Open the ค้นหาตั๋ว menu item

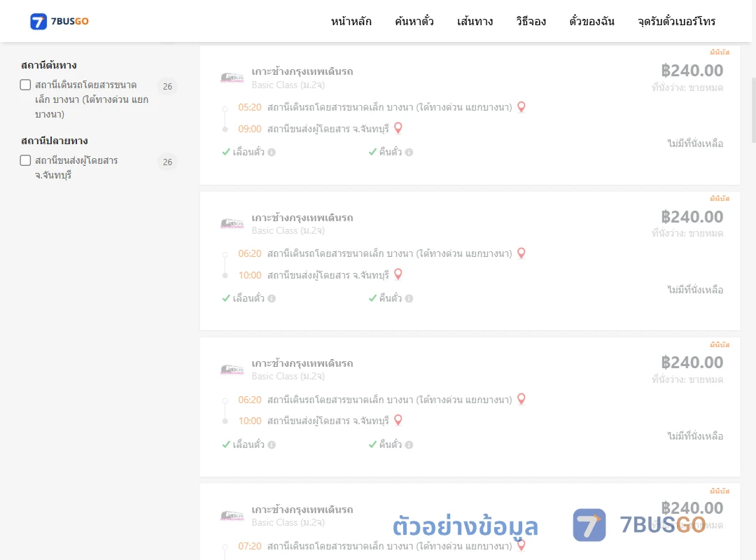pos(414,21)
